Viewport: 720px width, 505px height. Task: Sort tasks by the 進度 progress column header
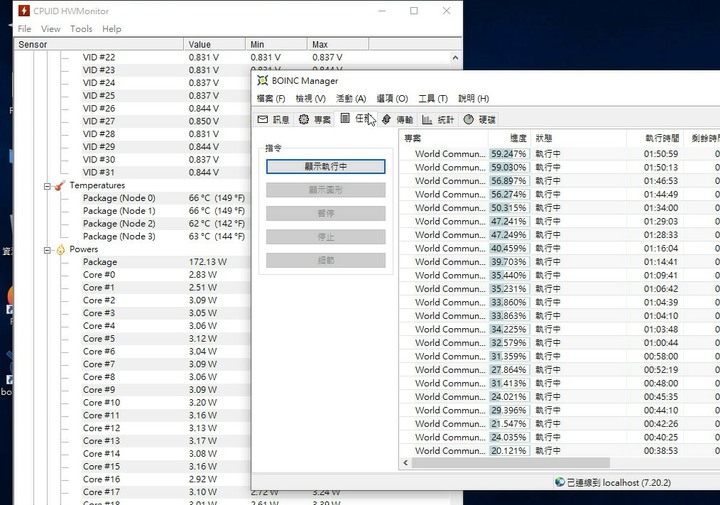pyautogui.click(x=509, y=138)
